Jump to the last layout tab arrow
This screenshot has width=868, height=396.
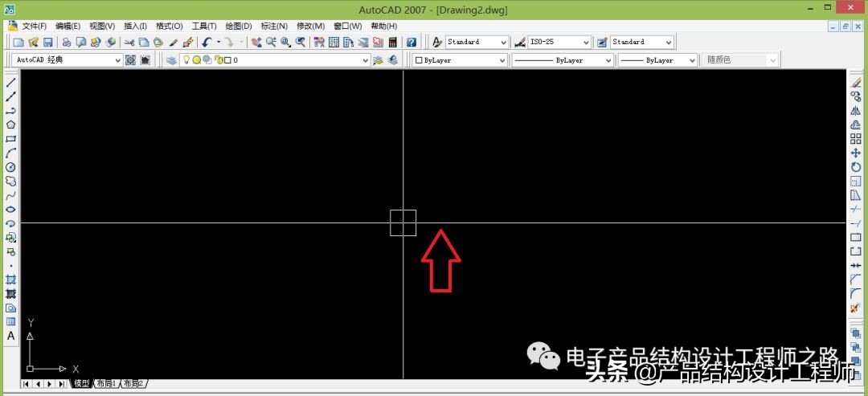coord(61,383)
